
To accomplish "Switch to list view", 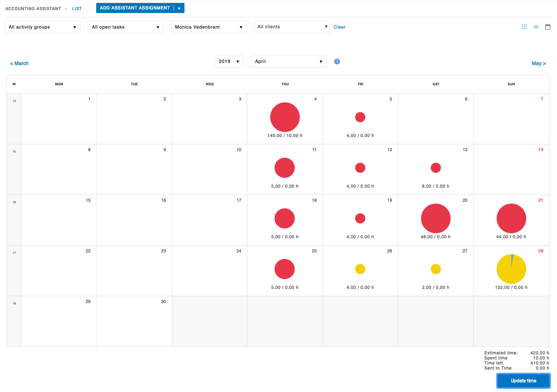I will click(x=536, y=27).
